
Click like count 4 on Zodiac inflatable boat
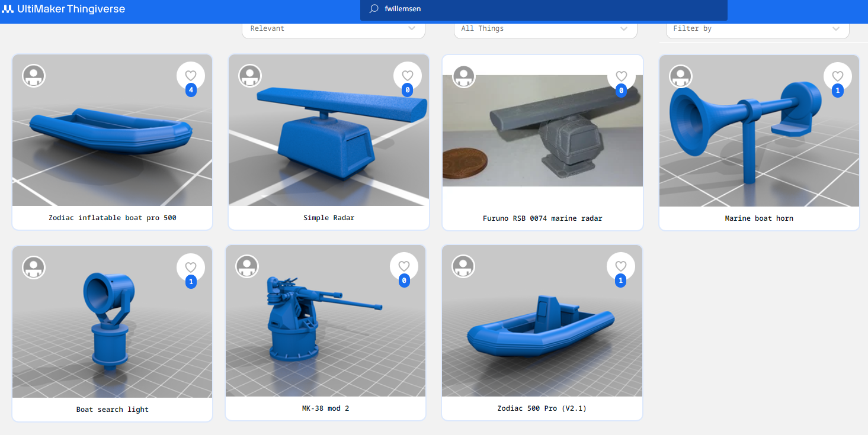click(x=191, y=91)
